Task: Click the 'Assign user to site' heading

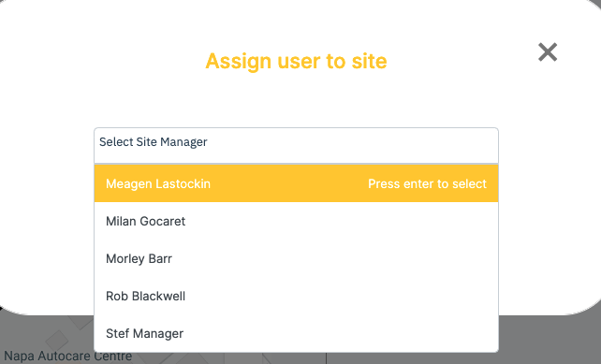Action: [296, 62]
